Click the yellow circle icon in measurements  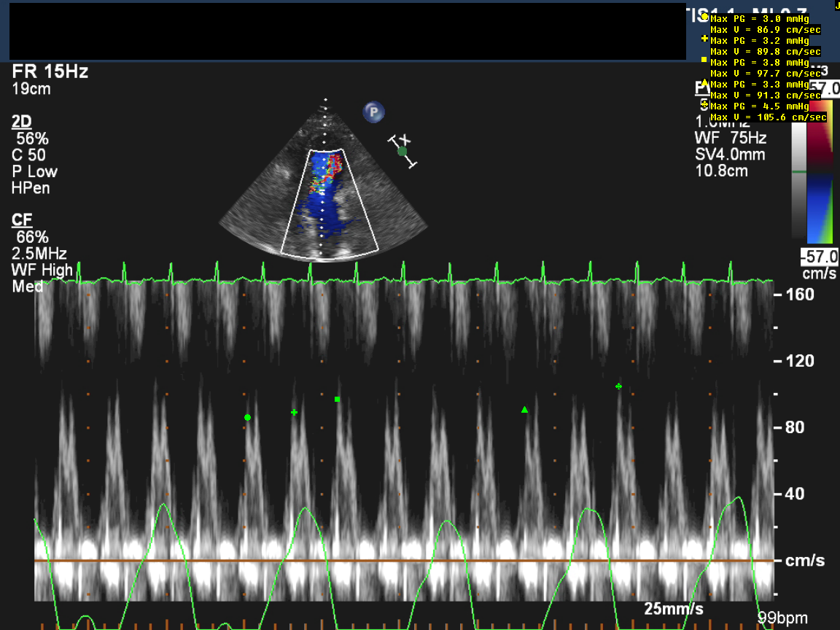tap(704, 16)
